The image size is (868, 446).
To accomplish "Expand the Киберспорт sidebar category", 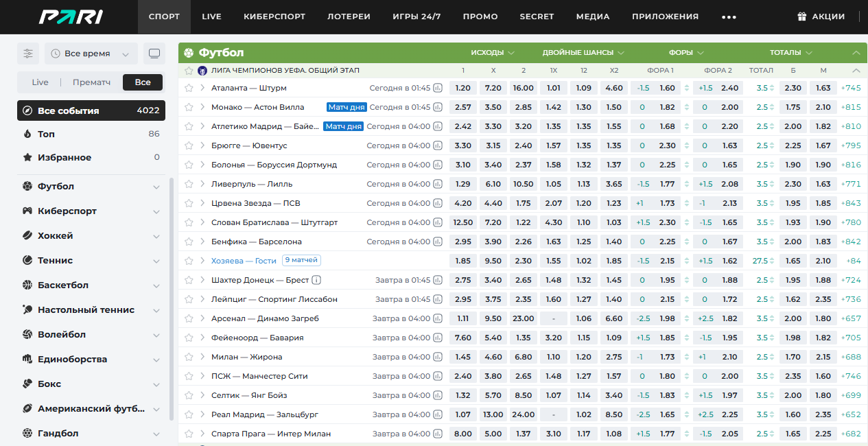I will 156,211.
